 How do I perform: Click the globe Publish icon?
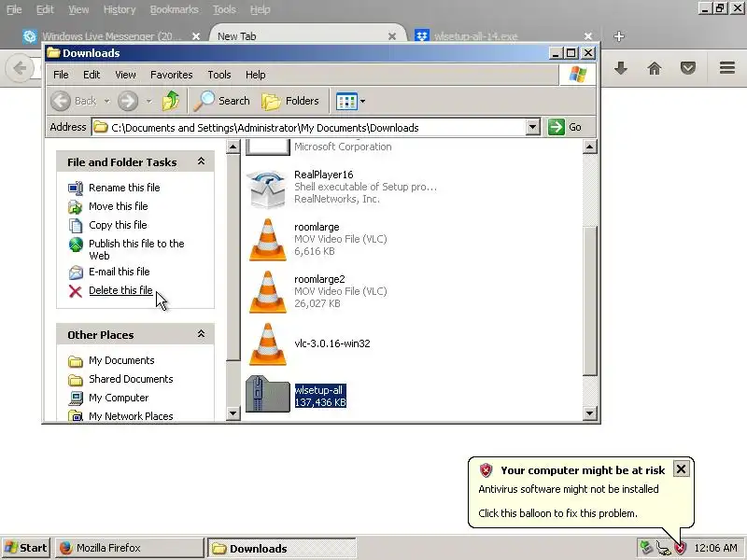click(76, 245)
